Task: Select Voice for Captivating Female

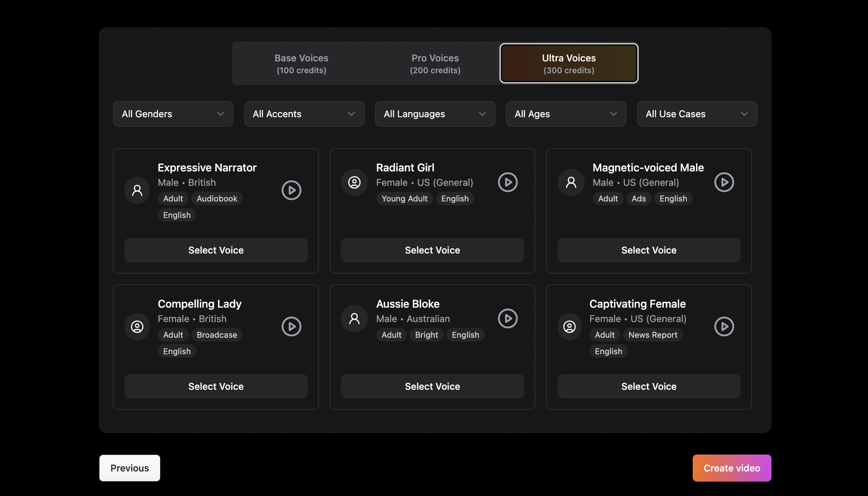Action: coord(648,386)
